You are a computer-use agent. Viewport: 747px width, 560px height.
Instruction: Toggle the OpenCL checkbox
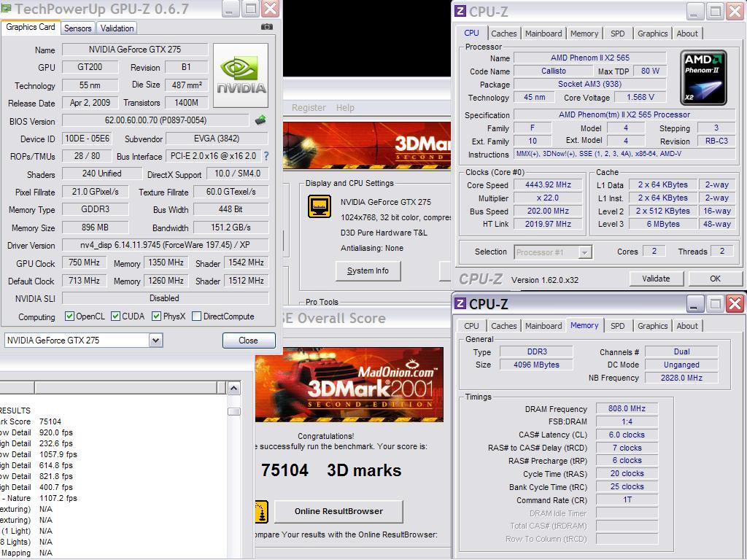click(x=69, y=316)
